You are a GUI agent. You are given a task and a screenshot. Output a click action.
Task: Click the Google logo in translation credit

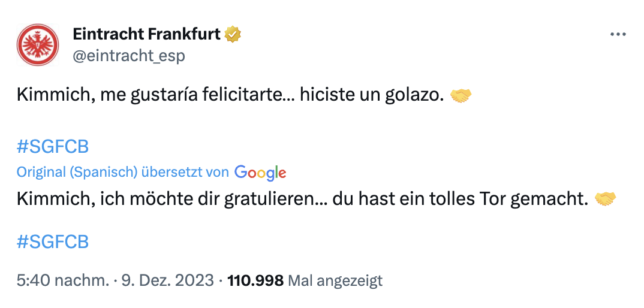pos(260,173)
